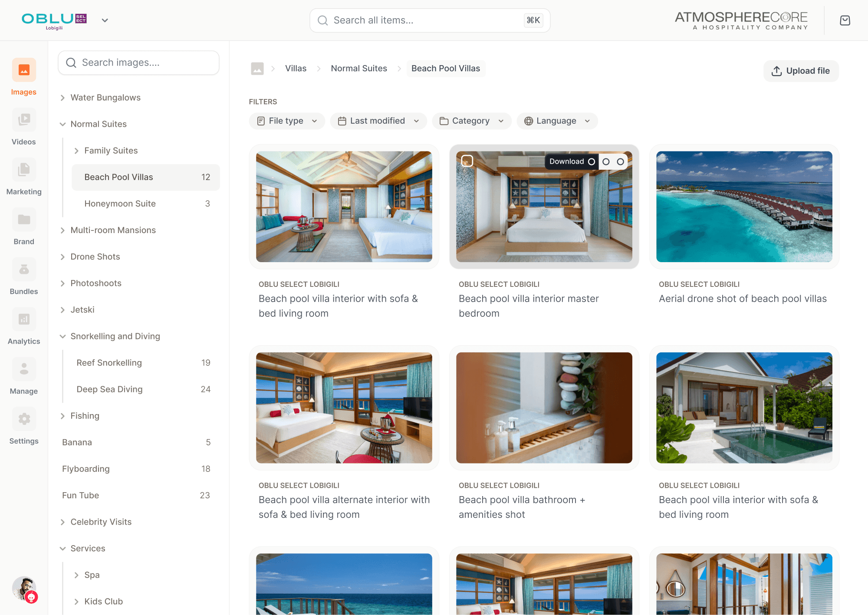The width and height of the screenshot is (868, 615).
Task: Open the Language filter dropdown
Action: click(x=557, y=121)
